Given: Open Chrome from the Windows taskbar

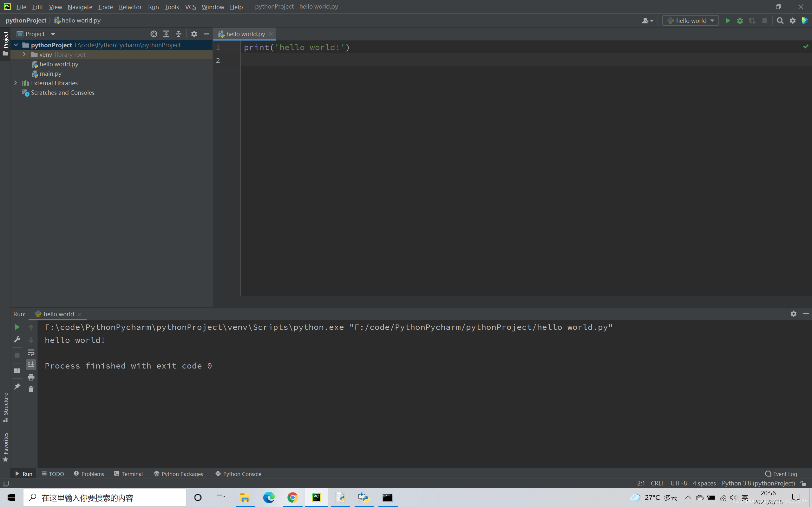Looking at the screenshot, I should tap(292, 497).
